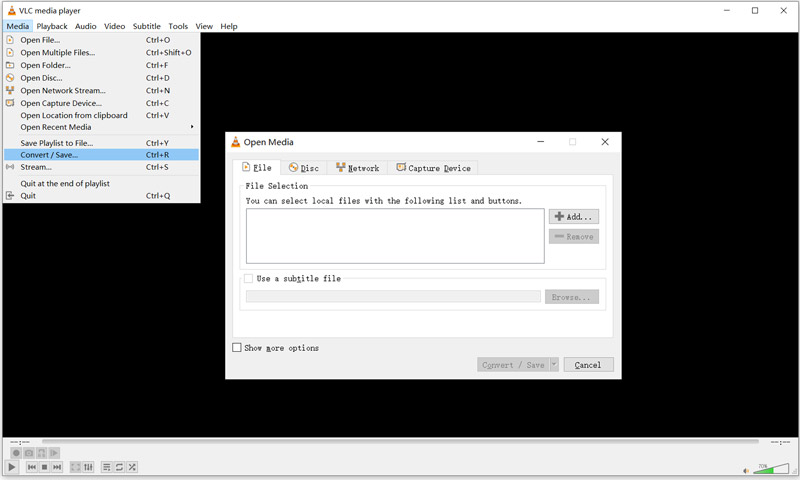Click the Play button in VLC controls

pos(12,467)
